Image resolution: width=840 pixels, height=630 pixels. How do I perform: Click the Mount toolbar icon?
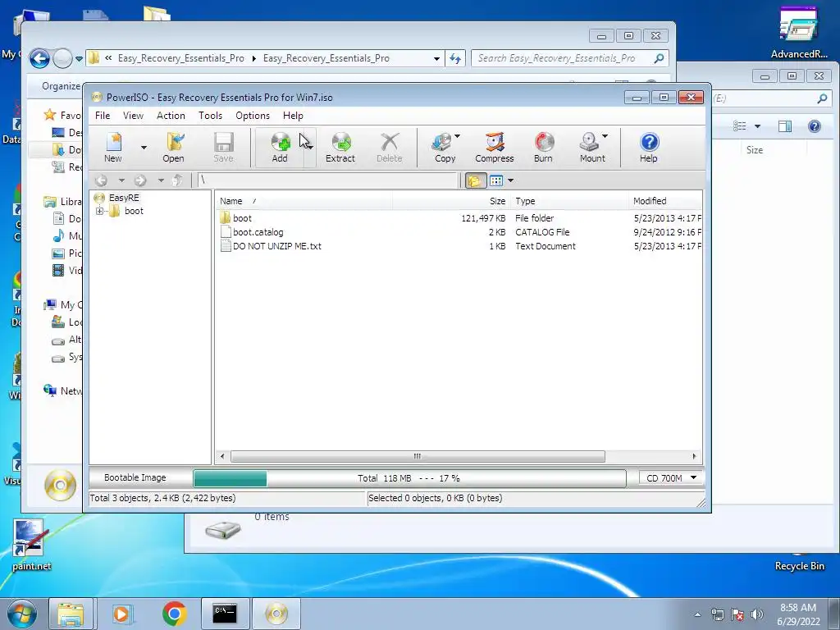[x=591, y=148]
